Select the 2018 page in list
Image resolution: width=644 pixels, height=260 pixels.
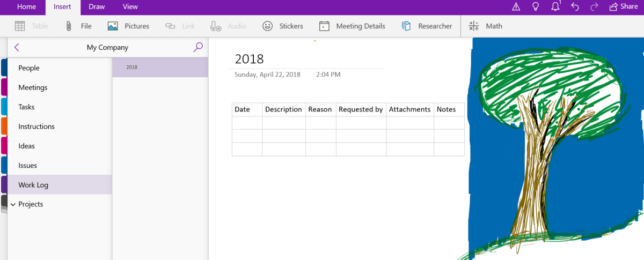point(160,68)
